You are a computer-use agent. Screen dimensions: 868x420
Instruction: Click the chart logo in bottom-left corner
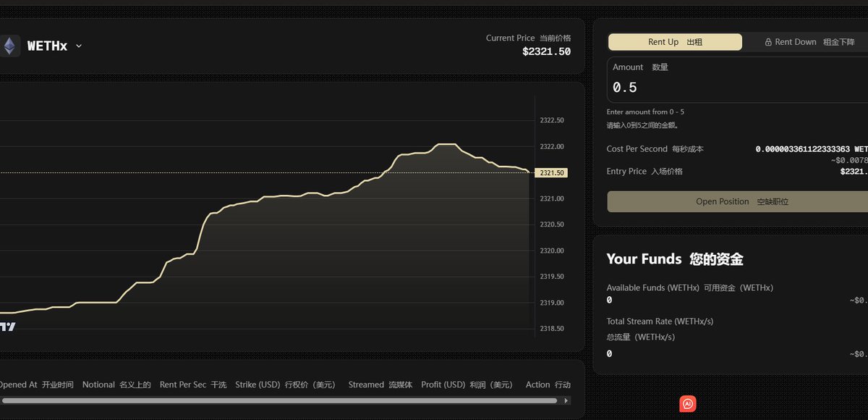(7, 327)
